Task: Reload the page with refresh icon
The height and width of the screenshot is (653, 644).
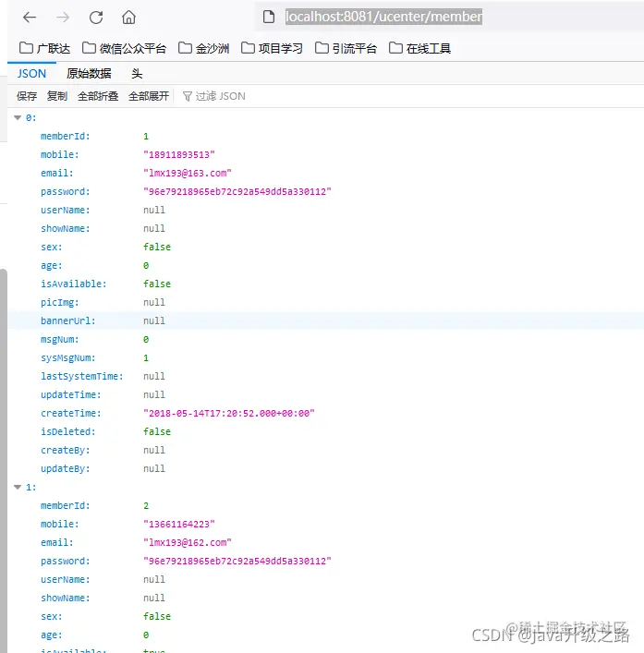Action: click(96, 18)
